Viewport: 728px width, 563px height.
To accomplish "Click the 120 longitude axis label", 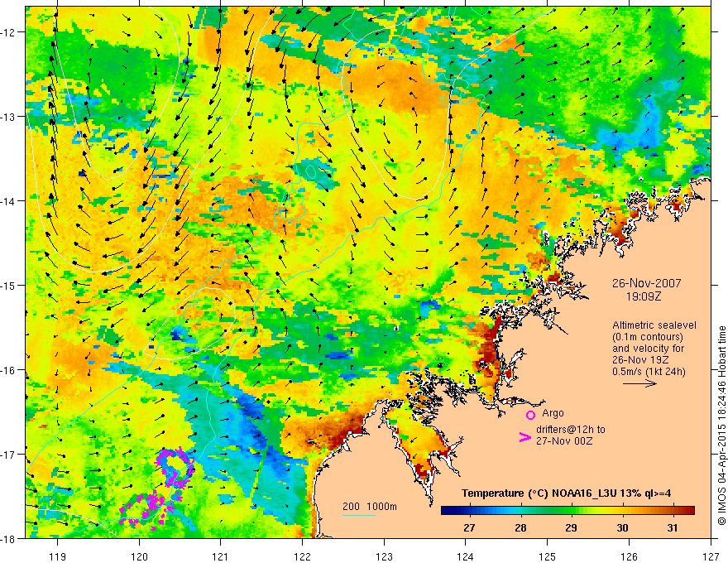I will (139, 556).
